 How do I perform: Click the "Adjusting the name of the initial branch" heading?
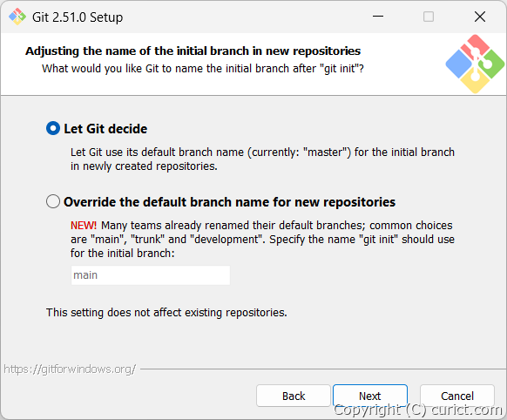coord(193,51)
